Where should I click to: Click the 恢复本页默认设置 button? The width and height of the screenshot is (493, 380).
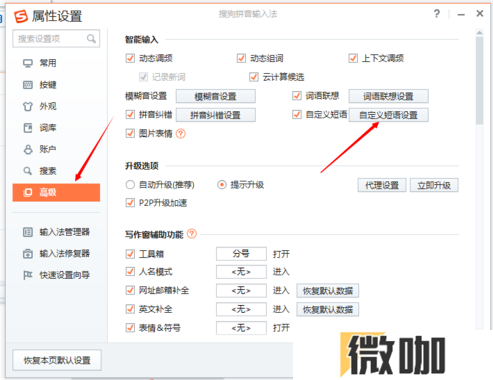[x=57, y=360]
